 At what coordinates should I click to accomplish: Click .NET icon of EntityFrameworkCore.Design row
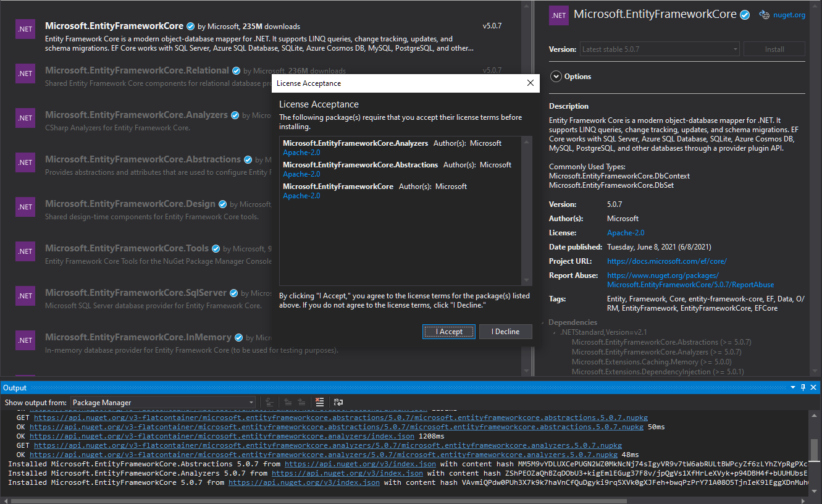point(25,207)
